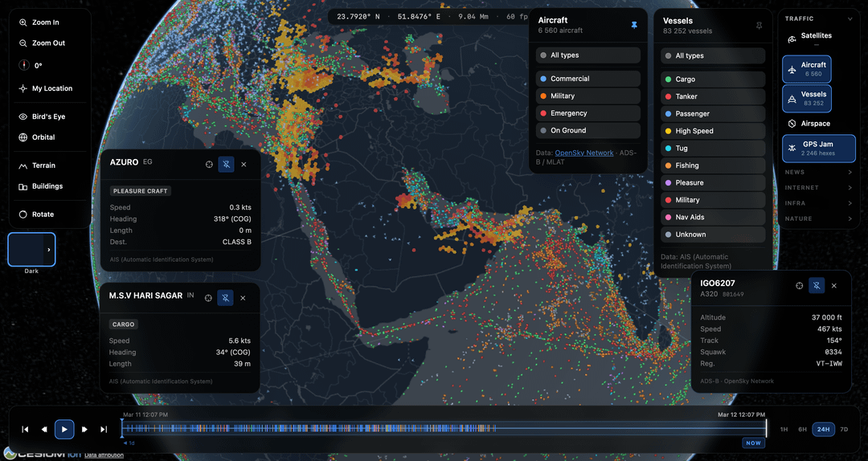Click the Zoom In magnifier icon

coord(23,22)
